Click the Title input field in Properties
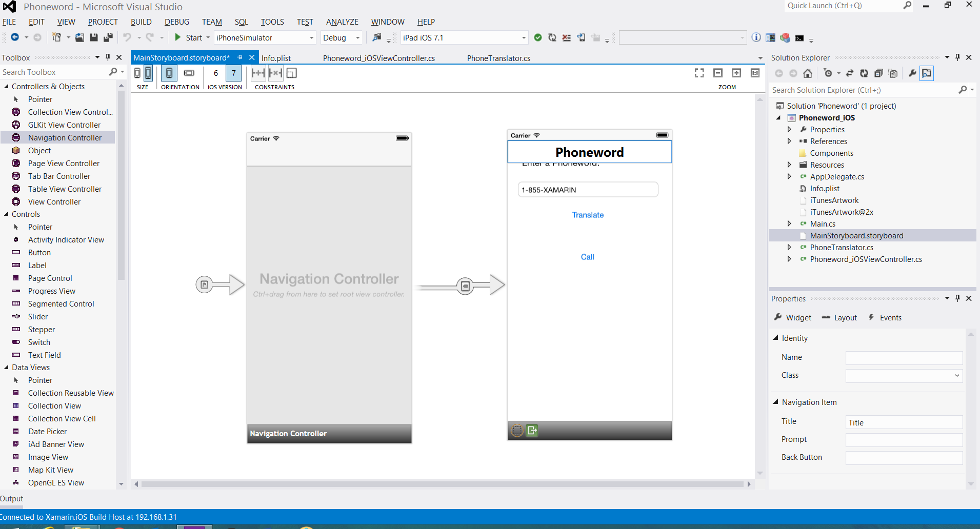980x529 pixels. pyautogui.click(x=904, y=422)
